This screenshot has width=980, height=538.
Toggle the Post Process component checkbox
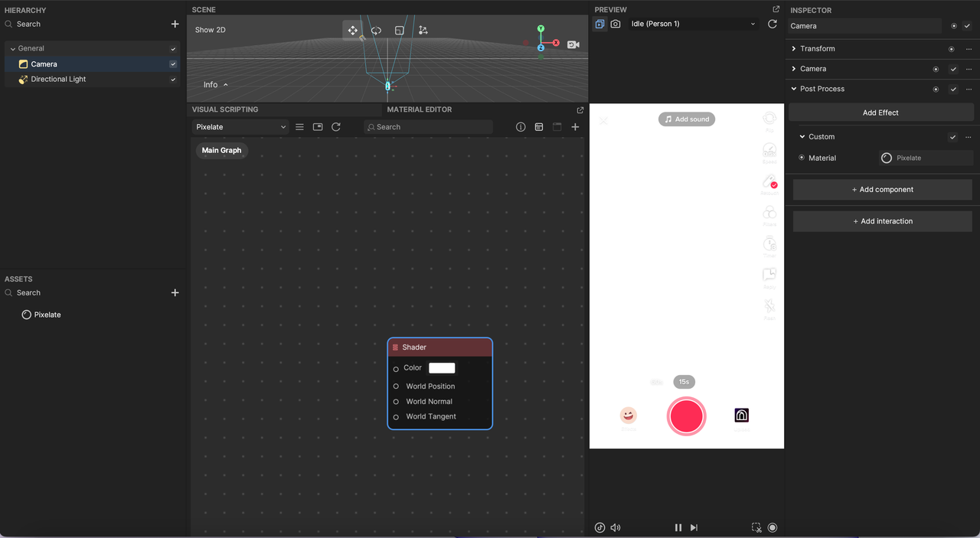(953, 89)
